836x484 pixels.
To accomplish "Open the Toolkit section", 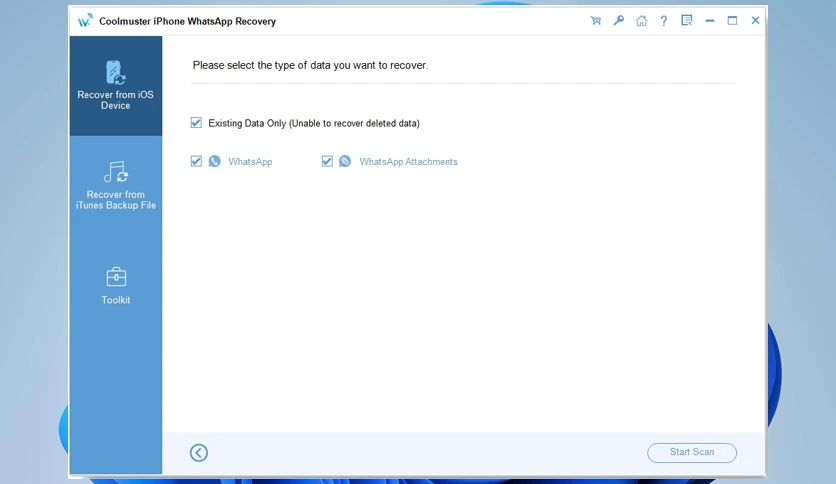I will coord(116,286).
